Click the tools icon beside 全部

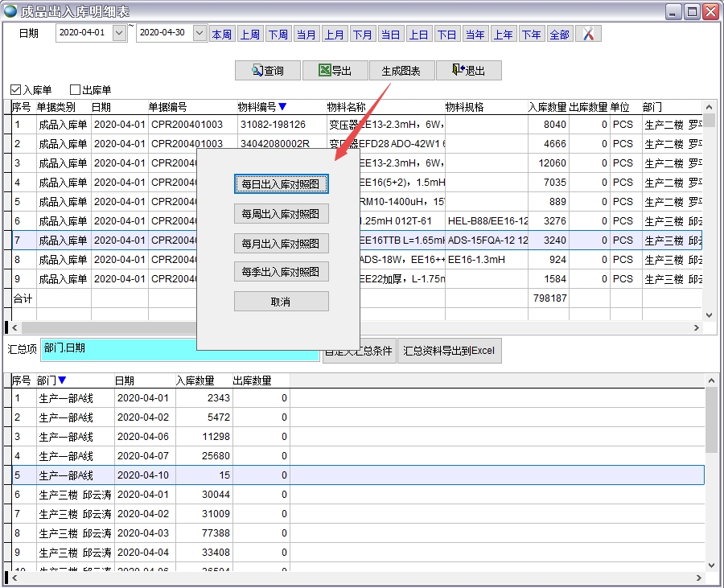[588, 34]
